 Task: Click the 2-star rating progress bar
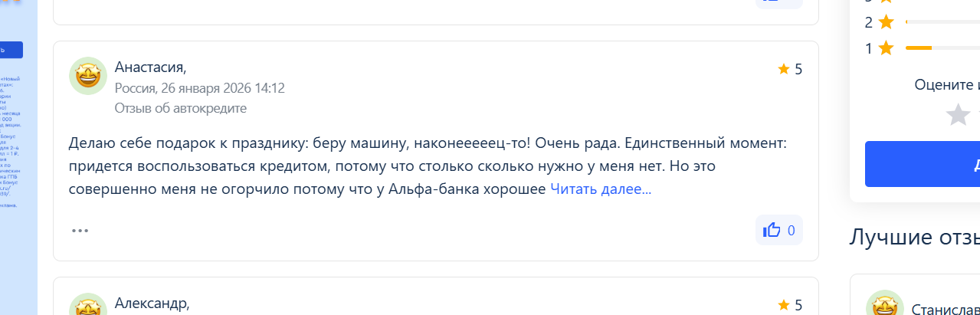pos(942,22)
